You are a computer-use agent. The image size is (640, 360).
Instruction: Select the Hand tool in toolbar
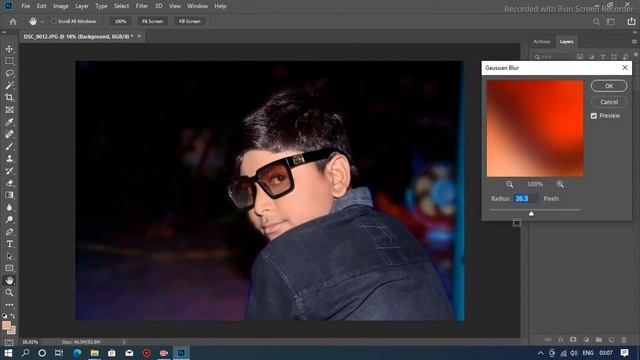coord(9,280)
